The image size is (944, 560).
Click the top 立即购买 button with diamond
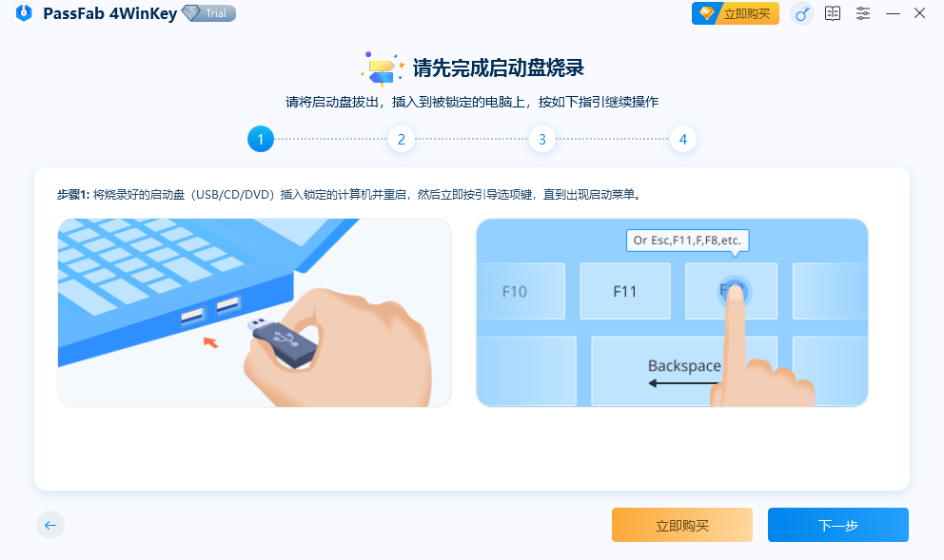tap(735, 13)
